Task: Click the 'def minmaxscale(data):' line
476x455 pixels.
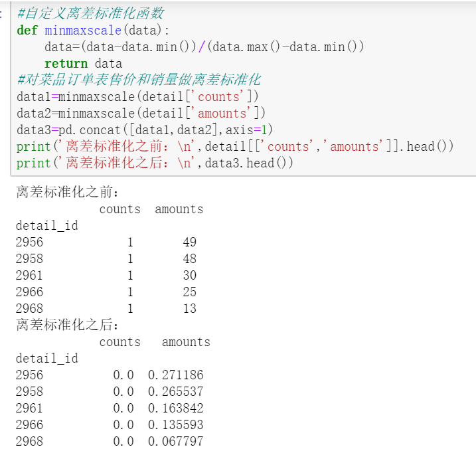Action: [x=92, y=31]
